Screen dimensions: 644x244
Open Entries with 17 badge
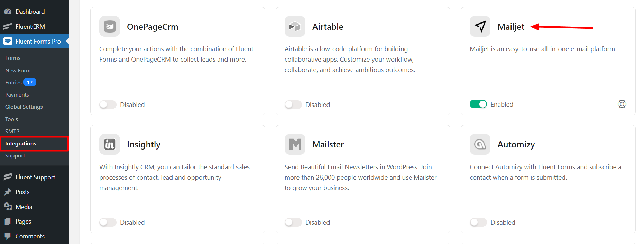pyautogui.click(x=14, y=82)
